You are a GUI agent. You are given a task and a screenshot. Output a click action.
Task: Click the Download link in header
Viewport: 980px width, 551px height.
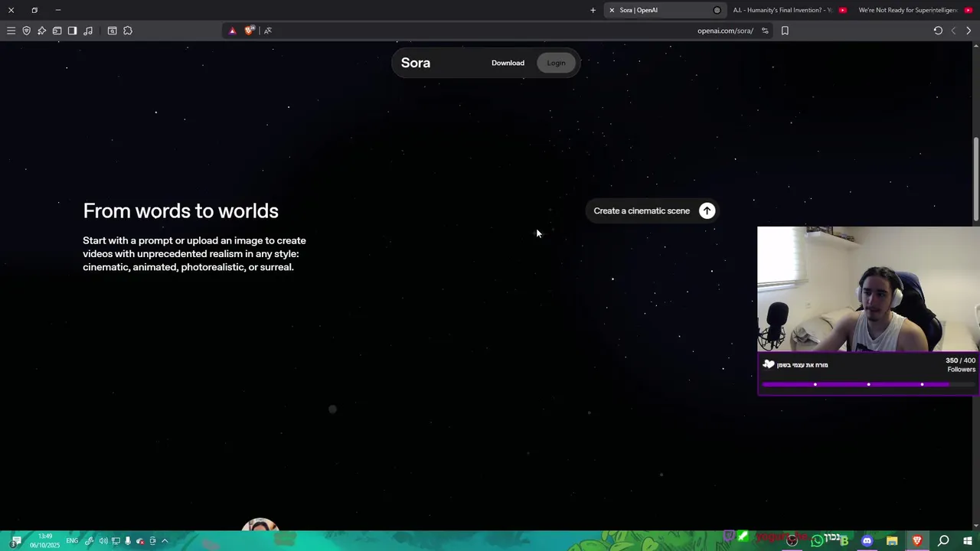[508, 63]
